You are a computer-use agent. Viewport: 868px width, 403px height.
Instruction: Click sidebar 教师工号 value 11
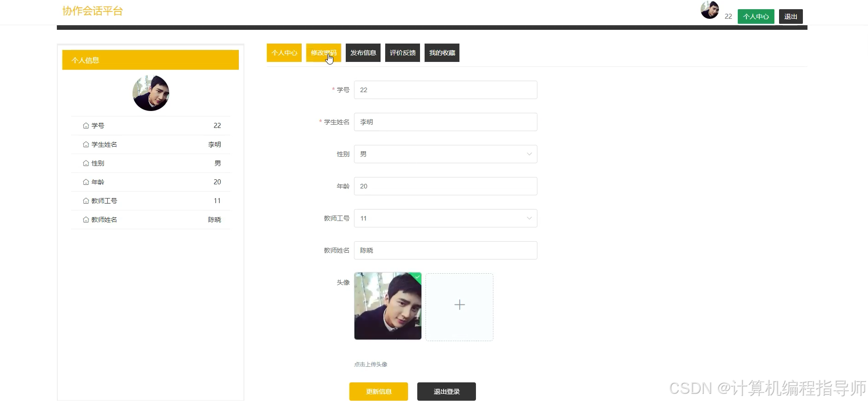coord(217,201)
